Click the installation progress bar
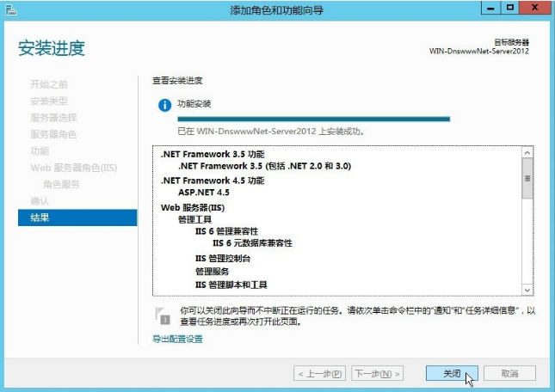 coord(313,119)
